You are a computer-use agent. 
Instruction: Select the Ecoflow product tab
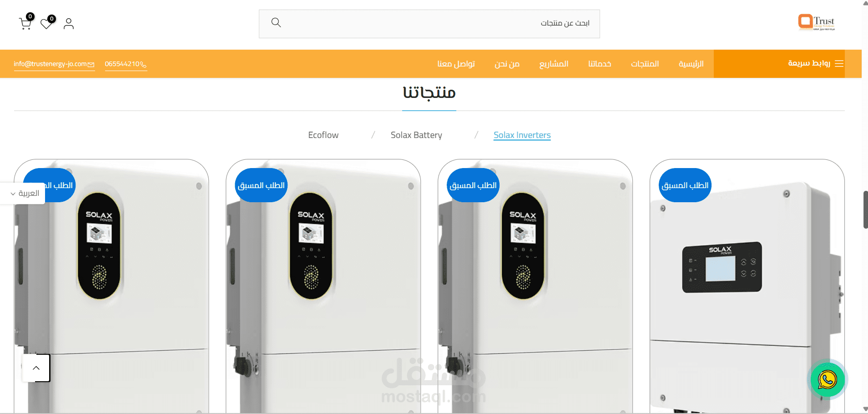pyautogui.click(x=323, y=135)
